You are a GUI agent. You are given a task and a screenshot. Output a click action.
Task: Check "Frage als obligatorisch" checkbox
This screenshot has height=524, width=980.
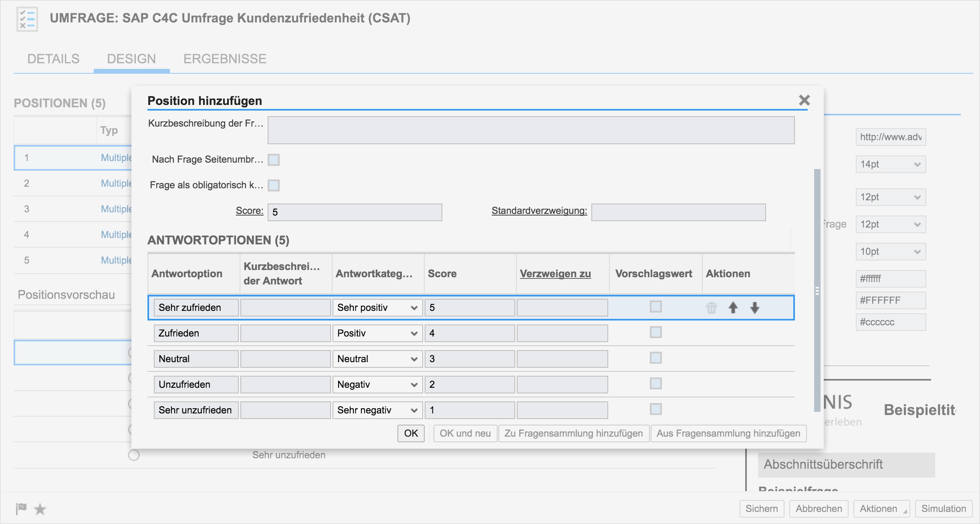coord(274,185)
